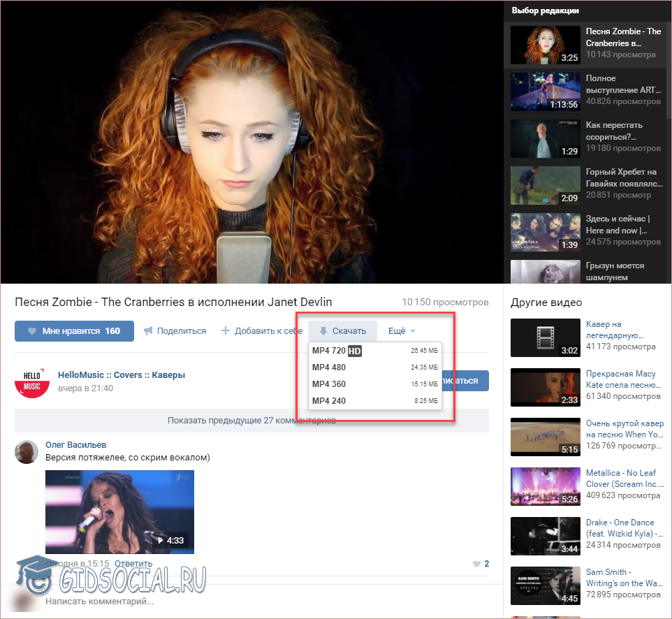Open HelloMusic community avatar logo
672x619 pixels.
click(32, 381)
